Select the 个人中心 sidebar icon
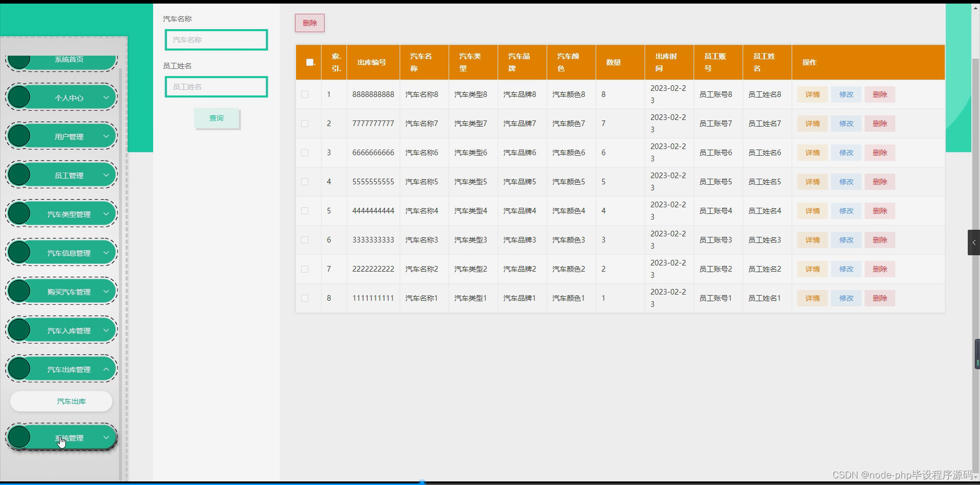 coord(19,96)
